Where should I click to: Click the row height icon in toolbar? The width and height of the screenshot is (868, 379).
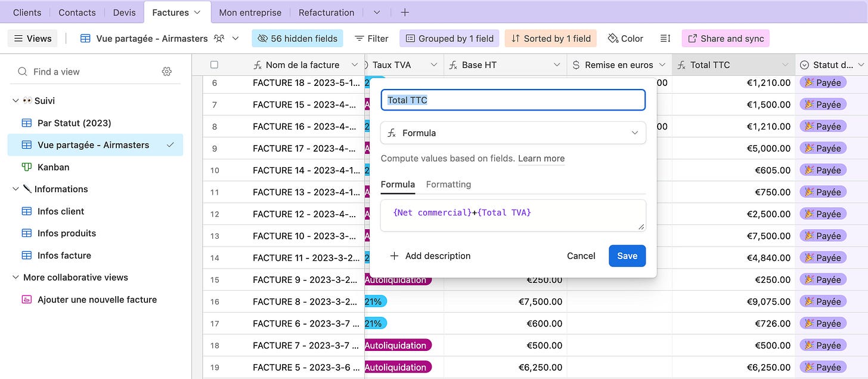[665, 39]
